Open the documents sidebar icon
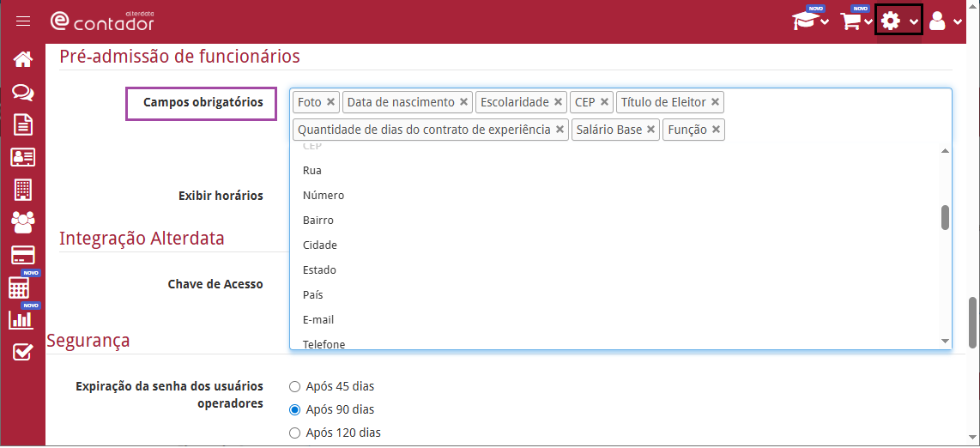This screenshot has width=980, height=448. coord(23,124)
